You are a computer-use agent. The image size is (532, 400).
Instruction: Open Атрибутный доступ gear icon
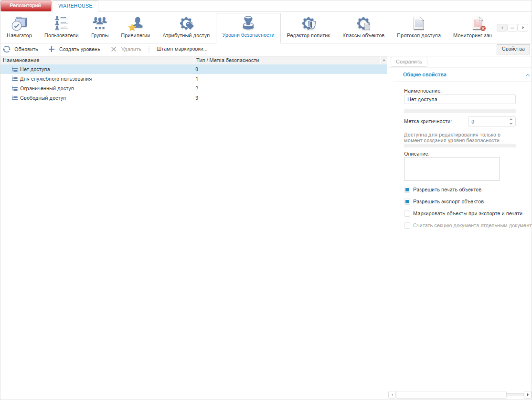tap(186, 24)
